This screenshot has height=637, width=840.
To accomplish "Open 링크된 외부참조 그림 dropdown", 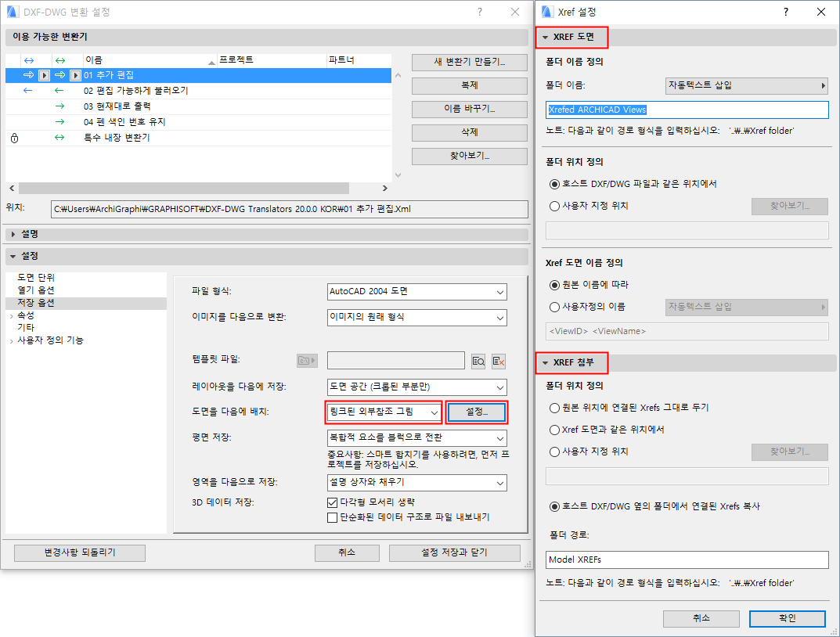I will 384,412.
